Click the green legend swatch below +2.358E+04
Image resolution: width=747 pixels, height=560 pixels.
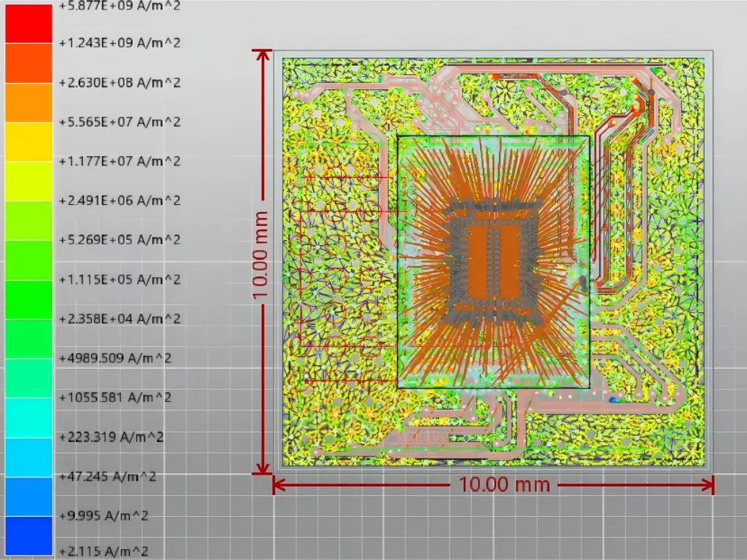28,339
